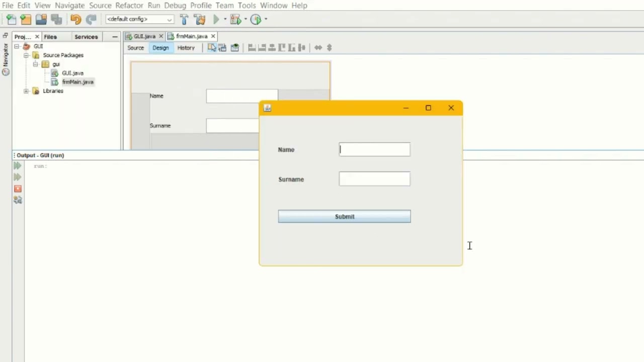Stop the running process in Output
Image resolution: width=644 pixels, height=362 pixels.
coord(18,189)
